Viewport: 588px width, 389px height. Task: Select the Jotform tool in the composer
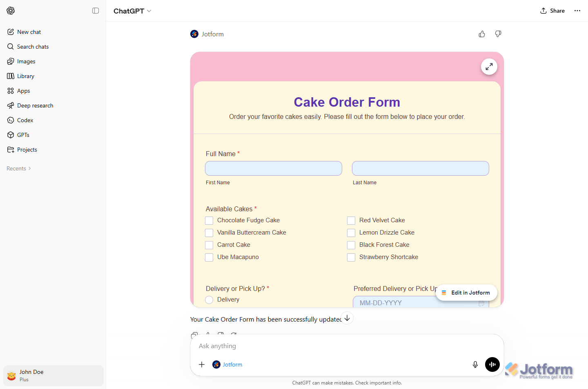click(227, 364)
